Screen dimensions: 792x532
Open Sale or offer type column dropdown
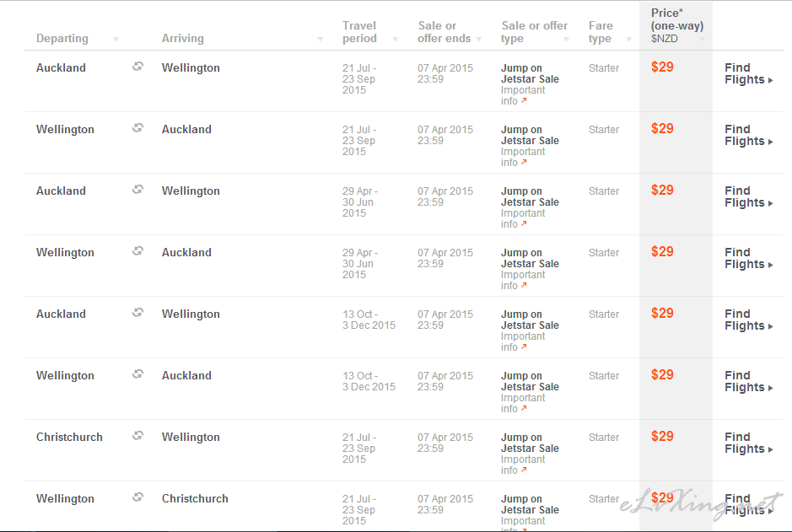(566, 40)
